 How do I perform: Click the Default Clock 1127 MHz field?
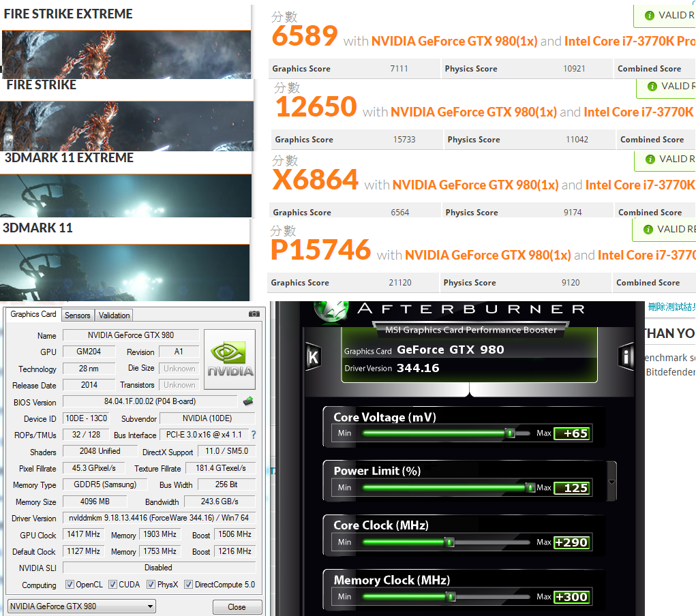click(83, 551)
